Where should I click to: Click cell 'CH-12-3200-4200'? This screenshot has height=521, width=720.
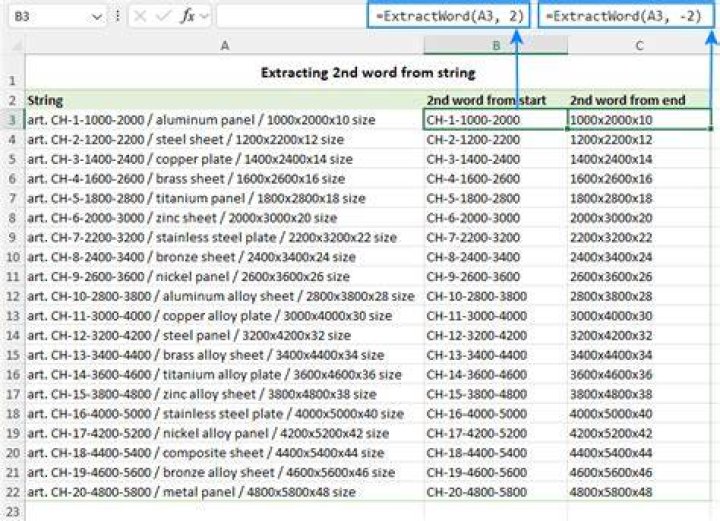pyautogui.click(x=495, y=336)
